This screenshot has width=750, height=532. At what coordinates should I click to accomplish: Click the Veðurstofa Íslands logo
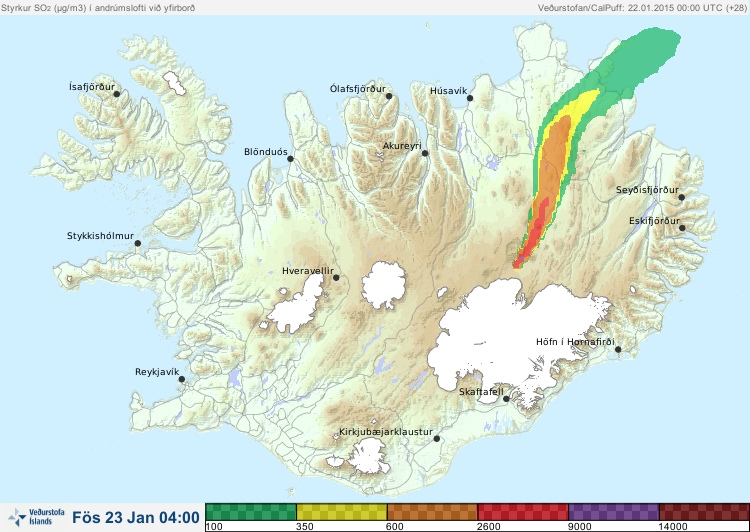pyautogui.click(x=36, y=517)
